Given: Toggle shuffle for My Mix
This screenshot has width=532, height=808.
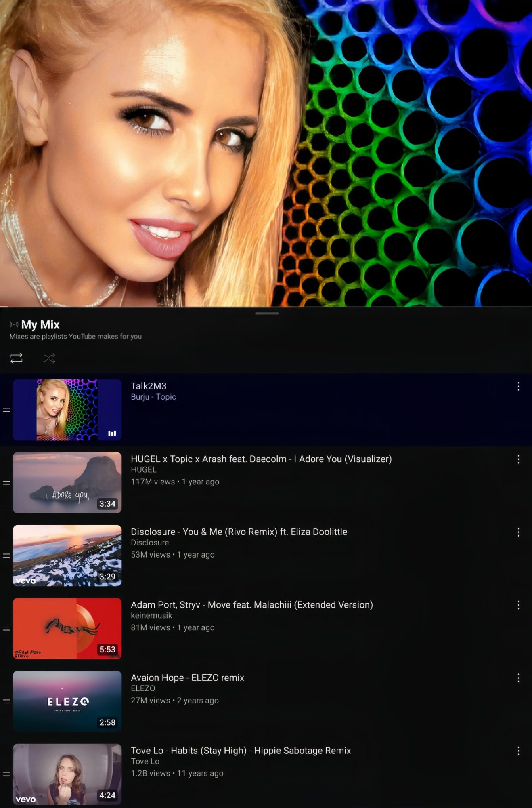Looking at the screenshot, I should [x=49, y=358].
